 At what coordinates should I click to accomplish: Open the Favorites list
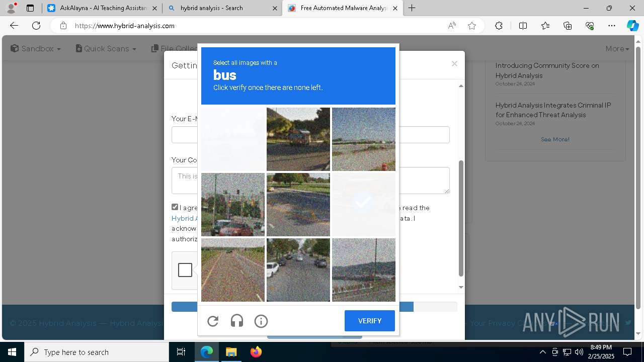pyautogui.click(x=545, y=26)
